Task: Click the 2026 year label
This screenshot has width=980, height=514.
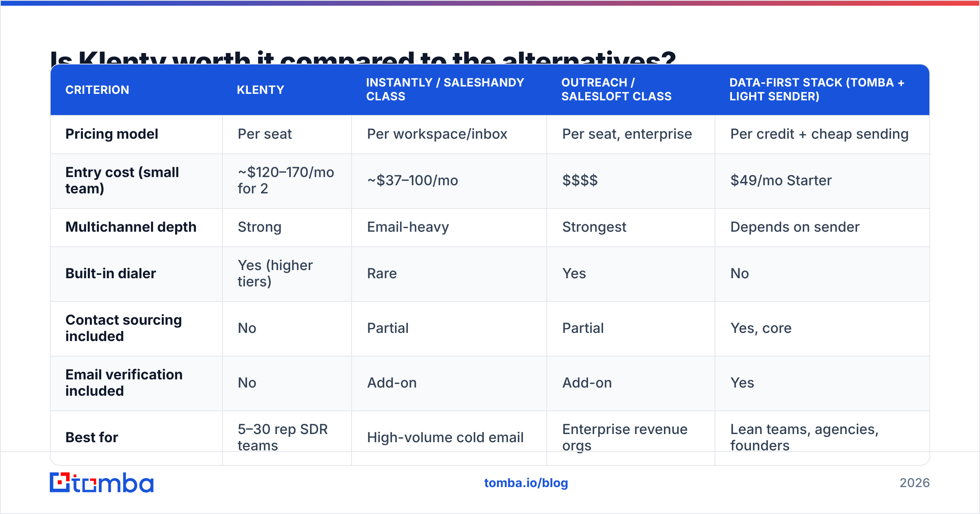Action: (915, 483)
